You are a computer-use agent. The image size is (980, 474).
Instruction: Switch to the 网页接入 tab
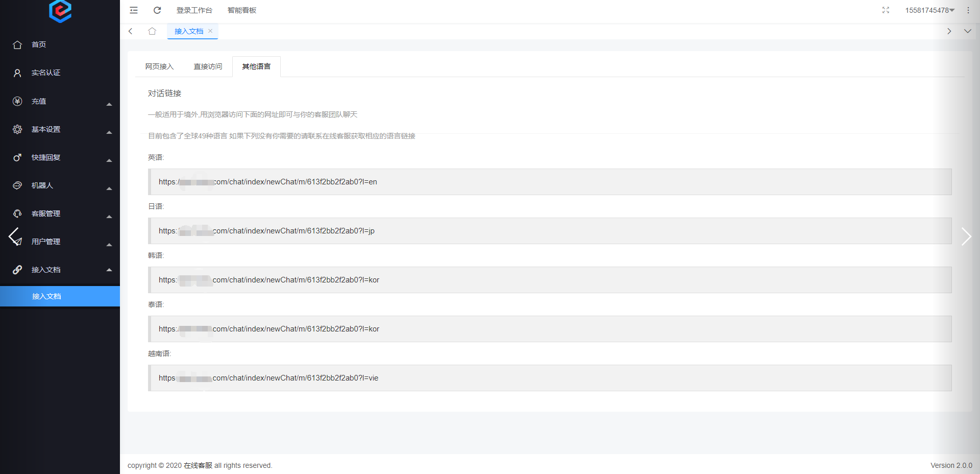click(160, 66)
